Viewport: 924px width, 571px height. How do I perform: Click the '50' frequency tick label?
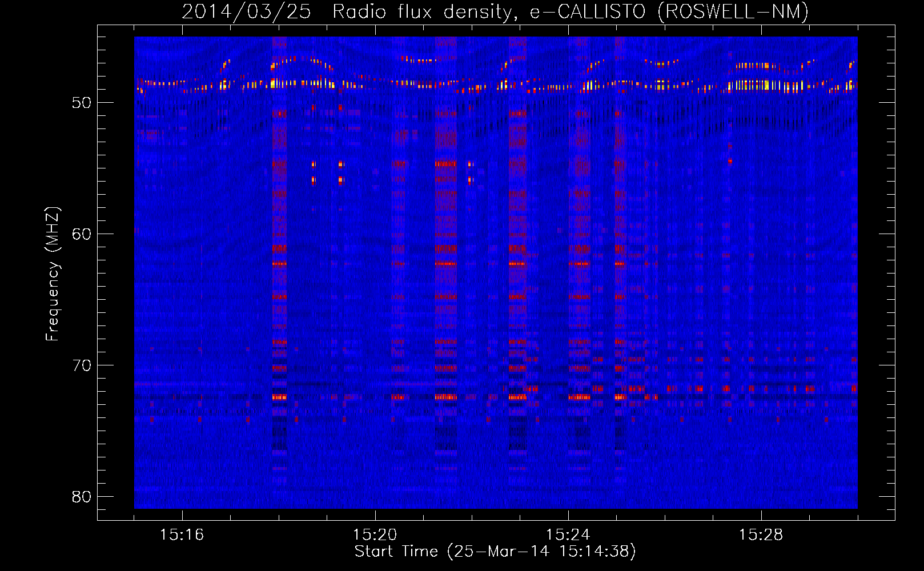82,103
